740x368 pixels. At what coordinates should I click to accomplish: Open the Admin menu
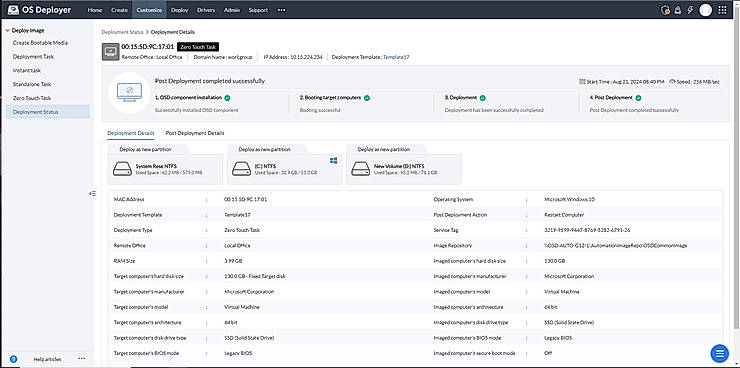pyautogui.click(x=232, y=10)
